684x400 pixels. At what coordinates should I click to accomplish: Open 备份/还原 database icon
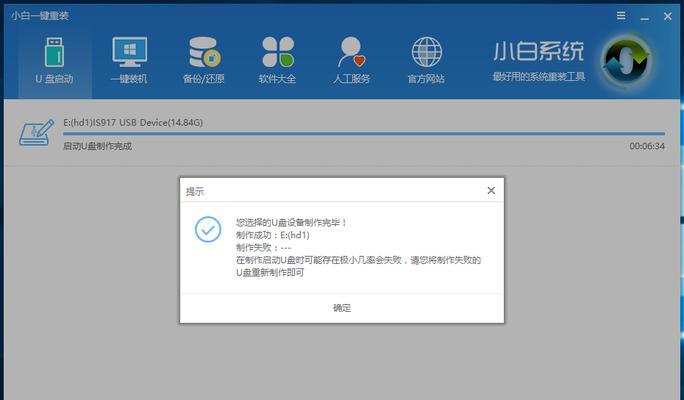204,51
